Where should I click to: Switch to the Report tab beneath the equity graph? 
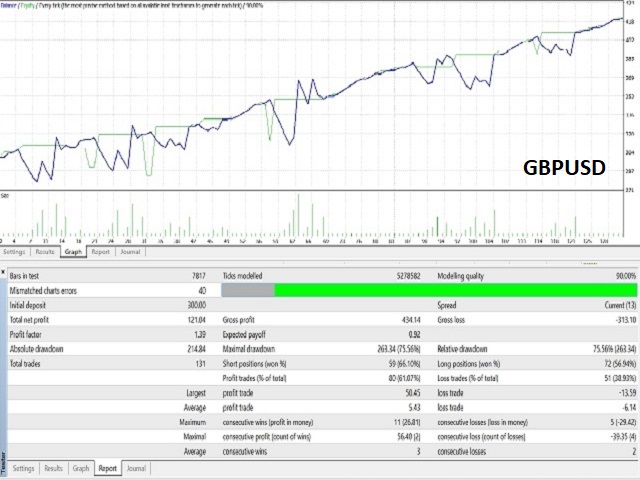pos(100,252)
